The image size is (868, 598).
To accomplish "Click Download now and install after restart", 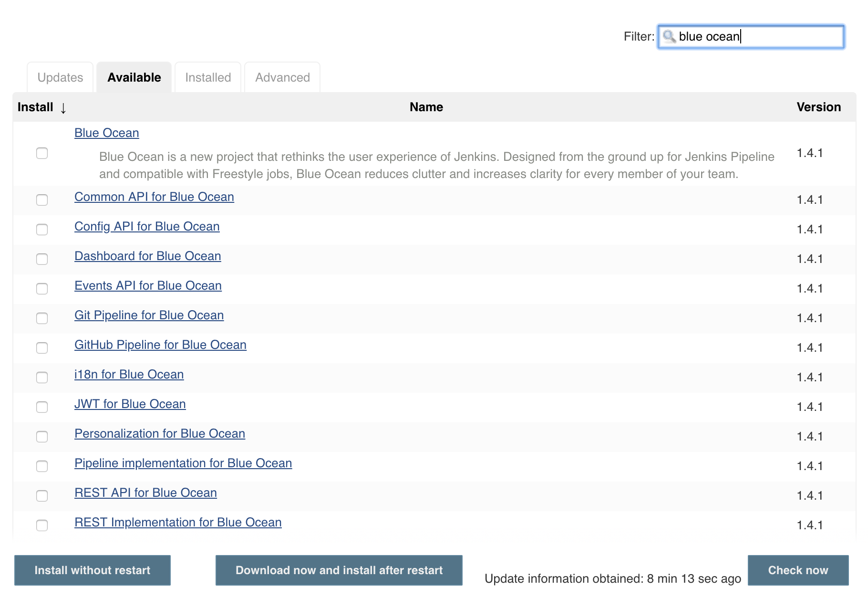I will coord(339,570).
